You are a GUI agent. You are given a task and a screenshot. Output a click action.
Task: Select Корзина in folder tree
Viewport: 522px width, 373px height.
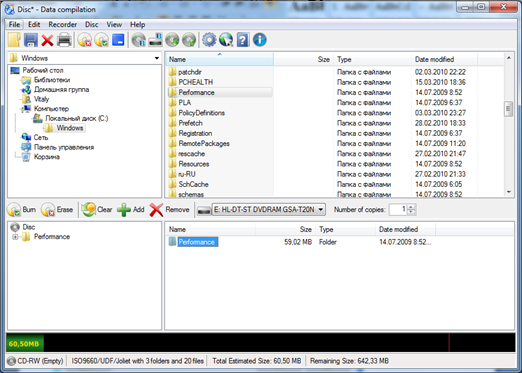(x=47, y=157)
